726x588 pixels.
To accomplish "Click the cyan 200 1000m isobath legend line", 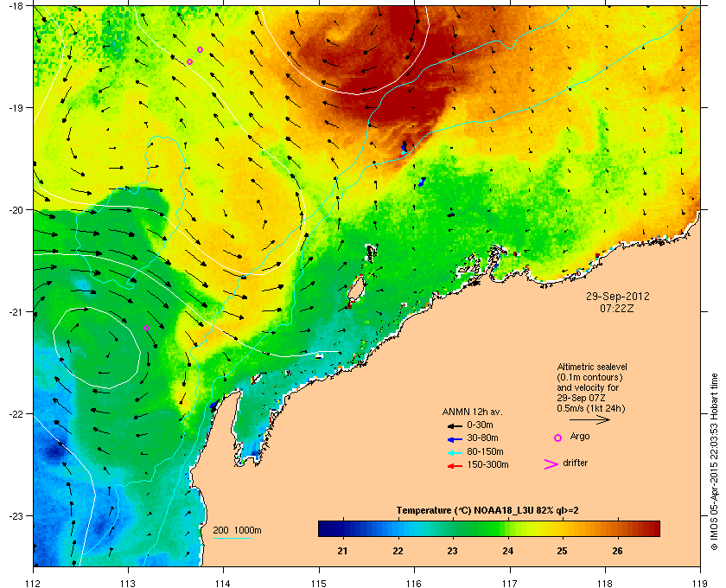I will click(x=232, y=539).
